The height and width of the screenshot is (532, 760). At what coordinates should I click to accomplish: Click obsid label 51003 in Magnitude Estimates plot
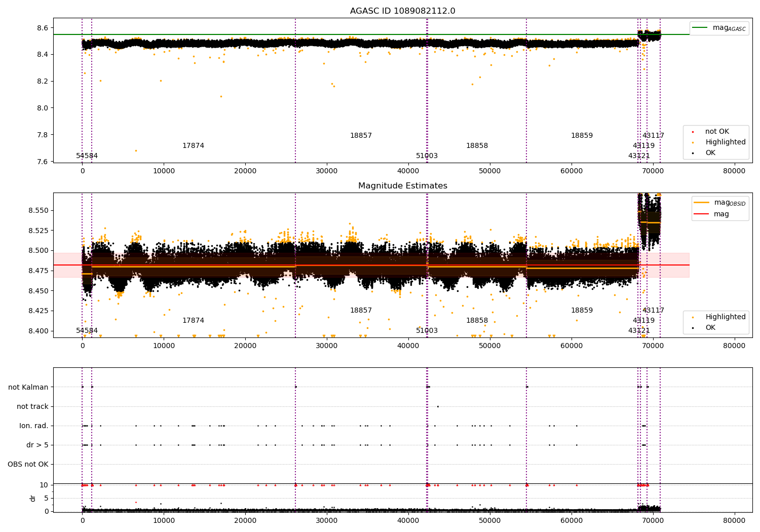click(x=427, y=330)
